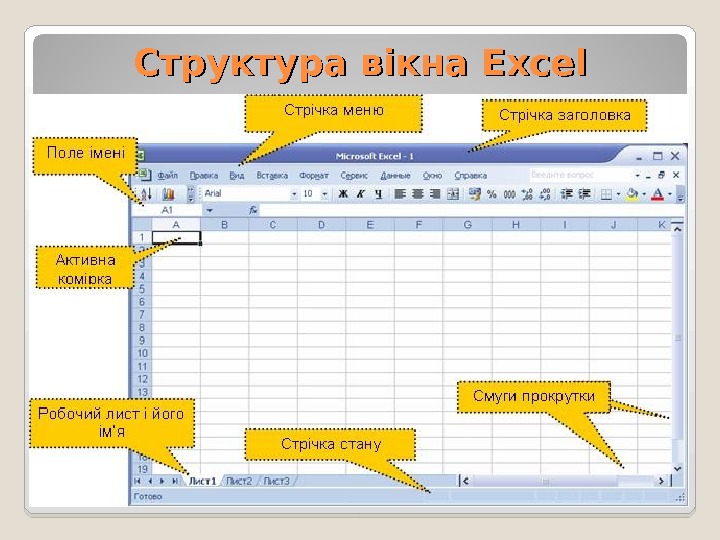This screenshot has height=540, width=720.
Task: Open the fill color dropdown arrow
Action: point(644,195)
